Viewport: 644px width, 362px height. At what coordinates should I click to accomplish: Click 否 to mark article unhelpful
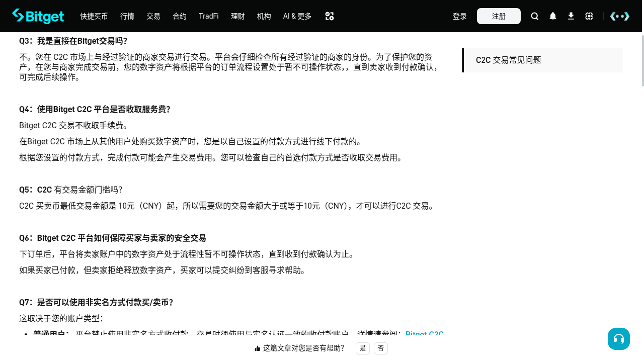[x=381, y=348]
